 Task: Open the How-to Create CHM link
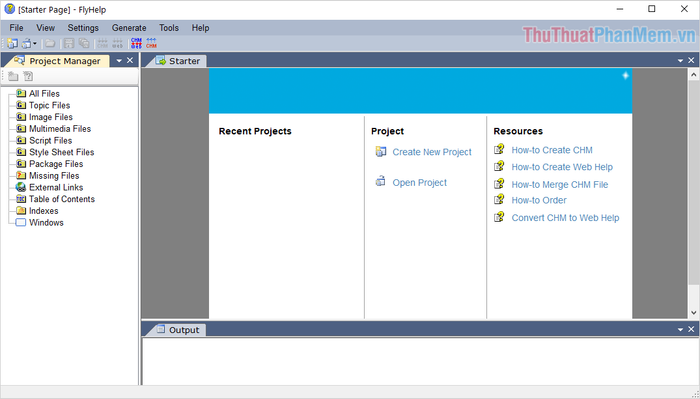point(552,150)
